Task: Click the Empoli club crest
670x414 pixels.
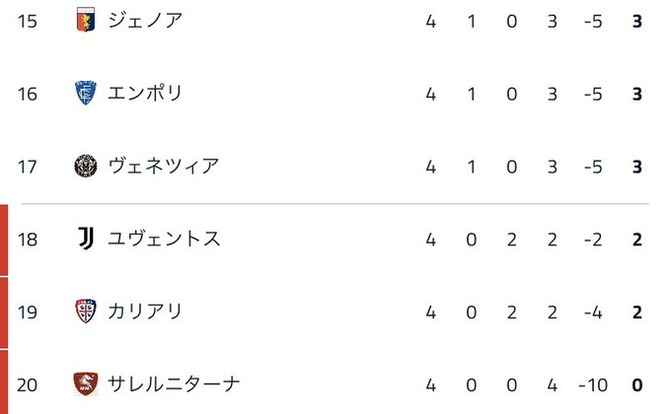Action: [x=86, y=93]
